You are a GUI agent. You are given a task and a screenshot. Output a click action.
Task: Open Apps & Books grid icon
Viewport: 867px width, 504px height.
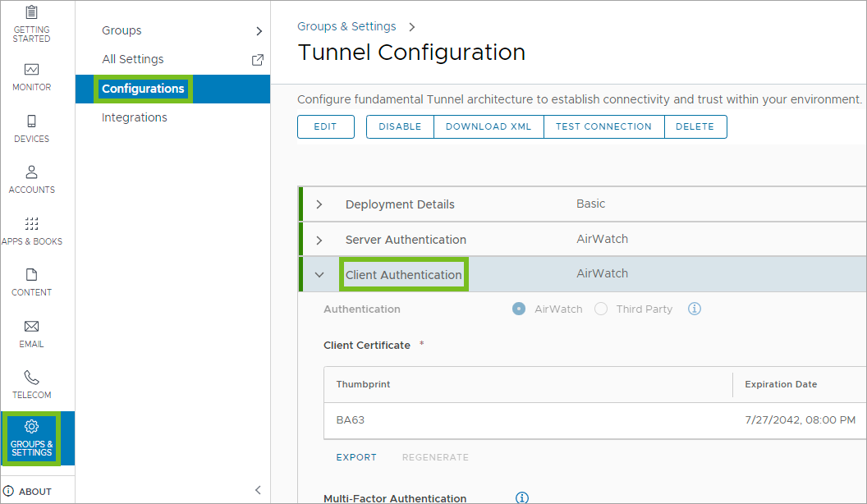[x=31, y=224]
